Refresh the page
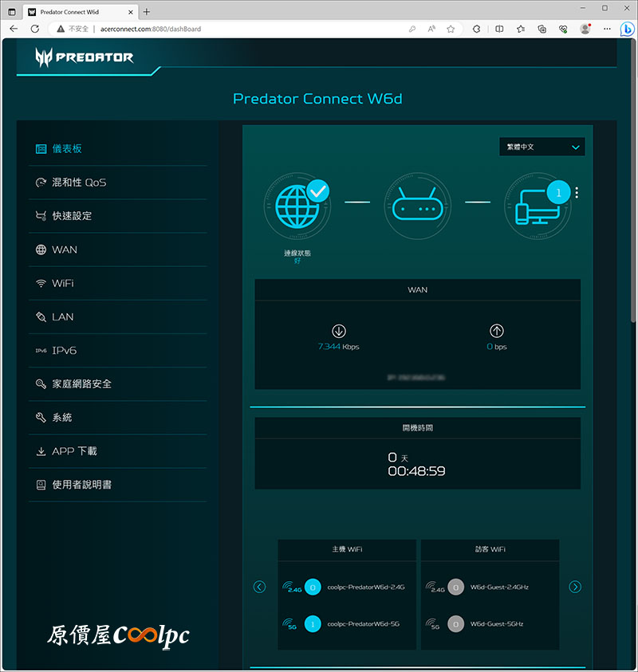This screenshot has width=638, height=672. click(x=35, y=29)
